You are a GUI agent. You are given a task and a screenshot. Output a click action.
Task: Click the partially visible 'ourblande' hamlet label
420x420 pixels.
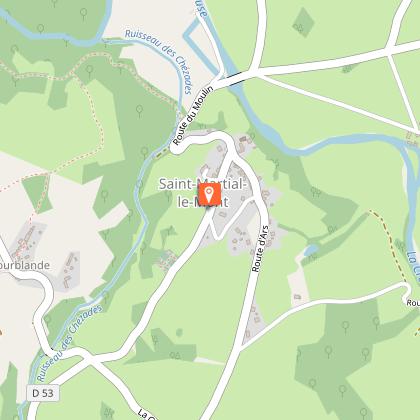(25, 265)
